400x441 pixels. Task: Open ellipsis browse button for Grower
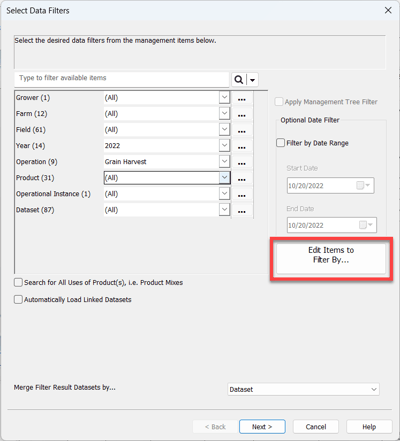coord(242,98)
